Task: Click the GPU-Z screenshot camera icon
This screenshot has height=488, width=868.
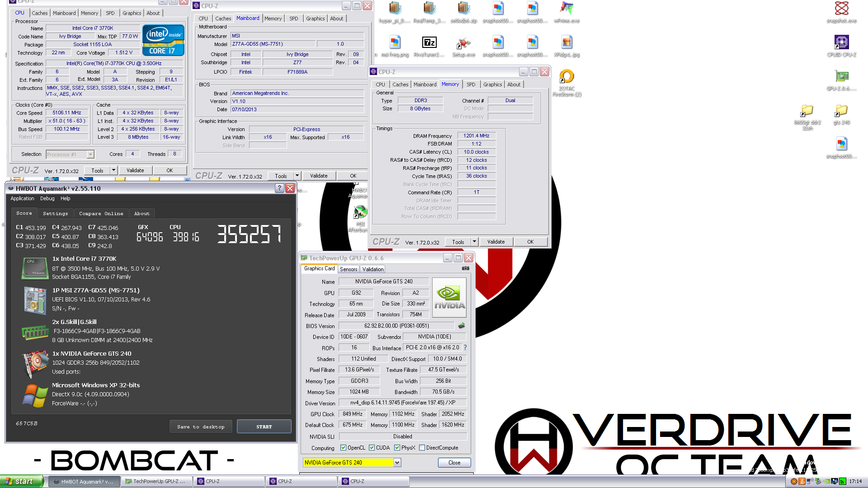Action: click(x=466, y=268)
